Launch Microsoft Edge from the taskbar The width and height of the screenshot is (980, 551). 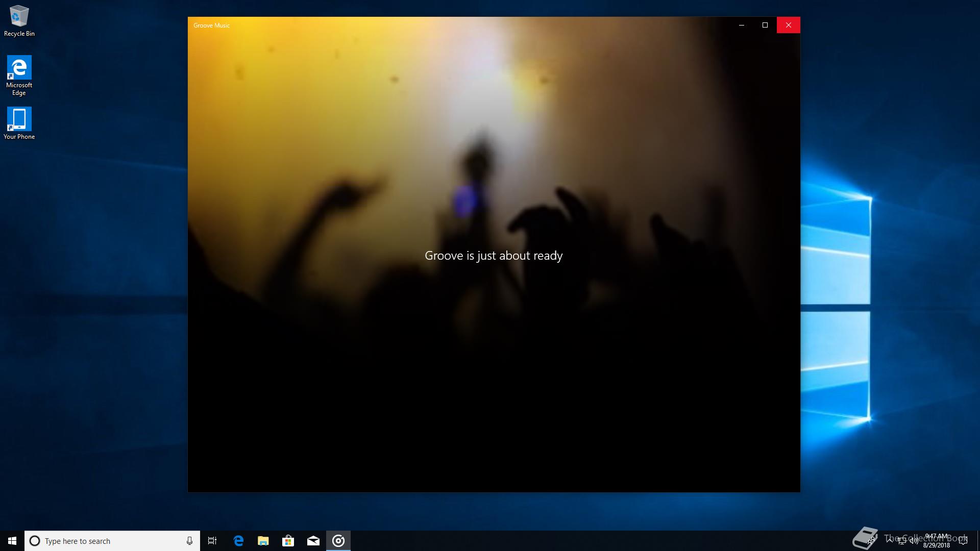pos(238,541)
